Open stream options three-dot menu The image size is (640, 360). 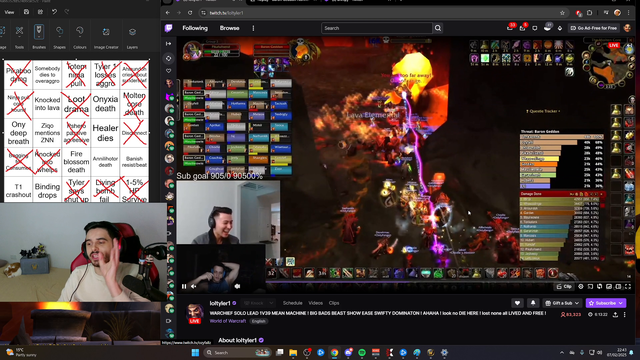[624, 314]
